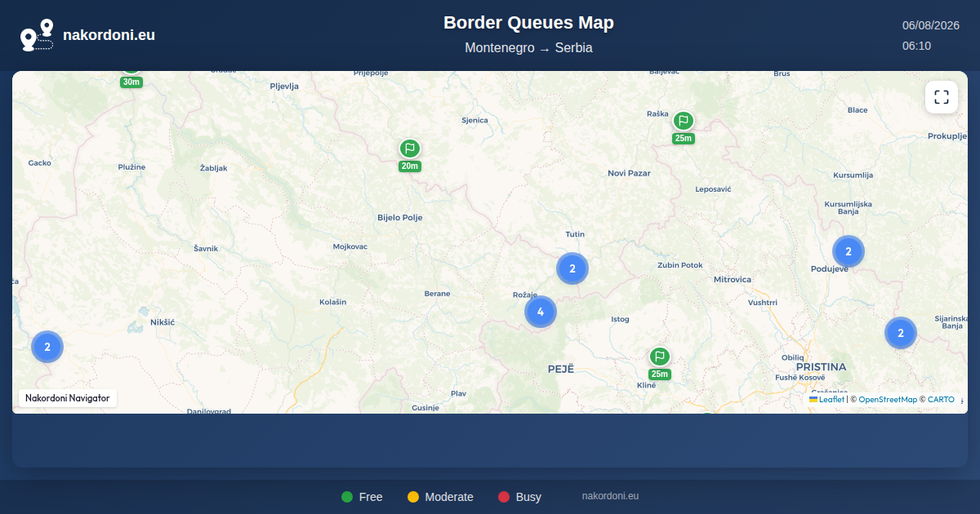Click the time 06:10
The width and height of the screenshot is (980, 514).
[916, 46]
